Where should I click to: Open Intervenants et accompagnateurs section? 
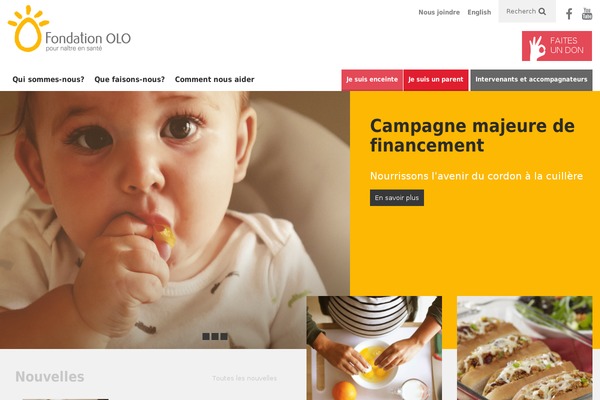pos(531,80)
